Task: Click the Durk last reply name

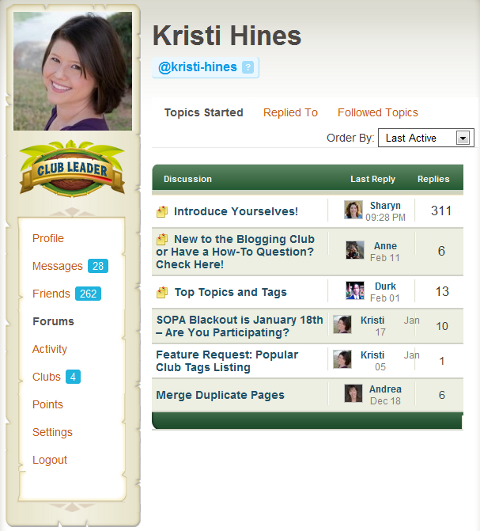Action: click(x=385, y=286)
